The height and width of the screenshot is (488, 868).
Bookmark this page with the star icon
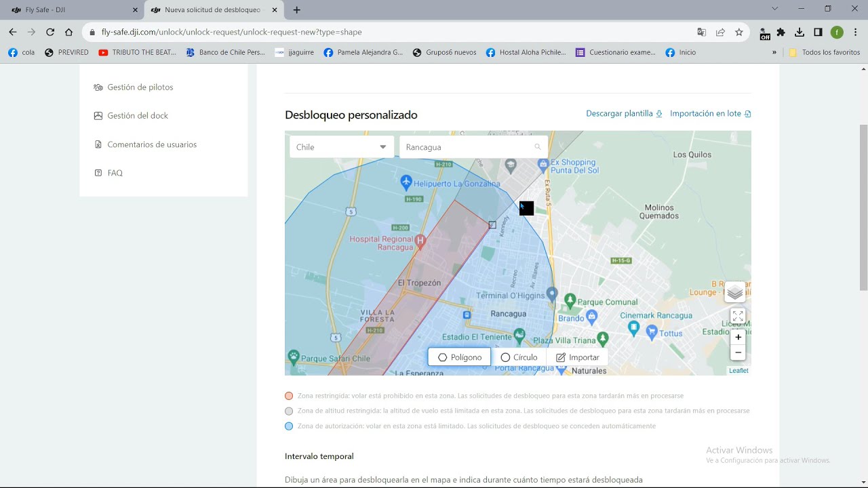pyautogui.click(x=739, y=32)
